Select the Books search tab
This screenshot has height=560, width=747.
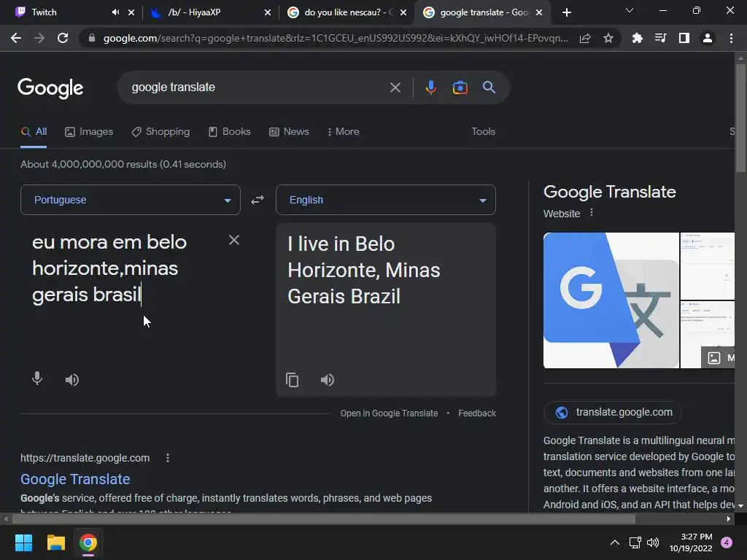click(x=230, y=132)
